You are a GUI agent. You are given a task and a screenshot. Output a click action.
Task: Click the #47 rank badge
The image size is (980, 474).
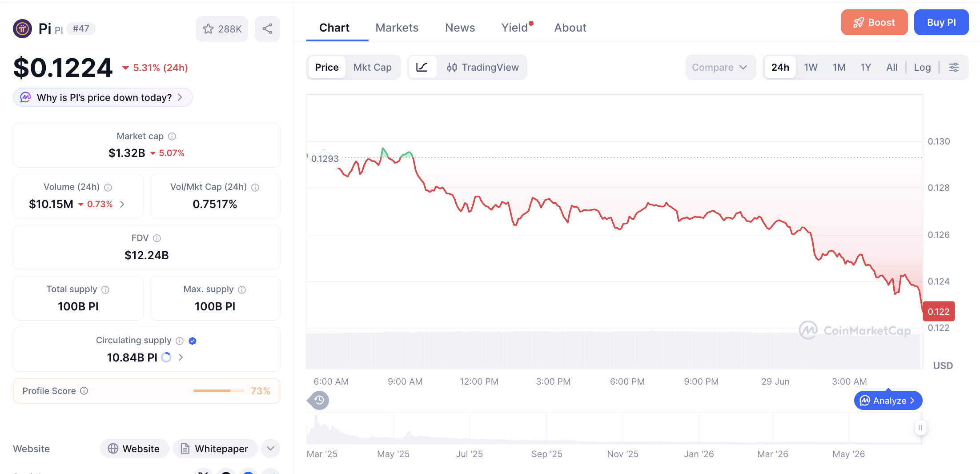pos(81,29)
